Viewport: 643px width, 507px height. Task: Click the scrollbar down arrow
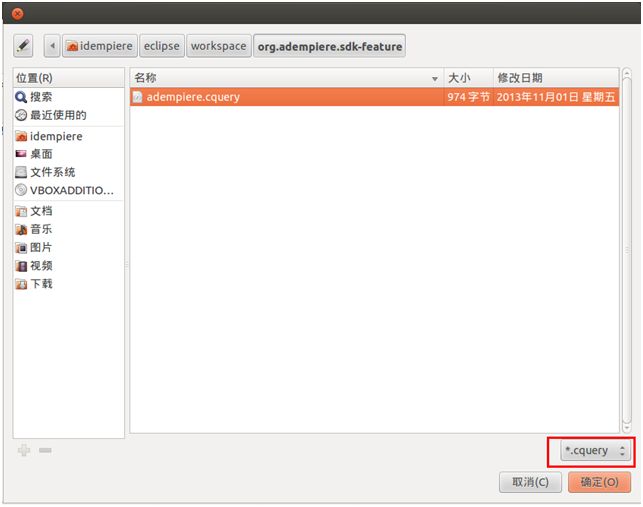tap(627, 428)
